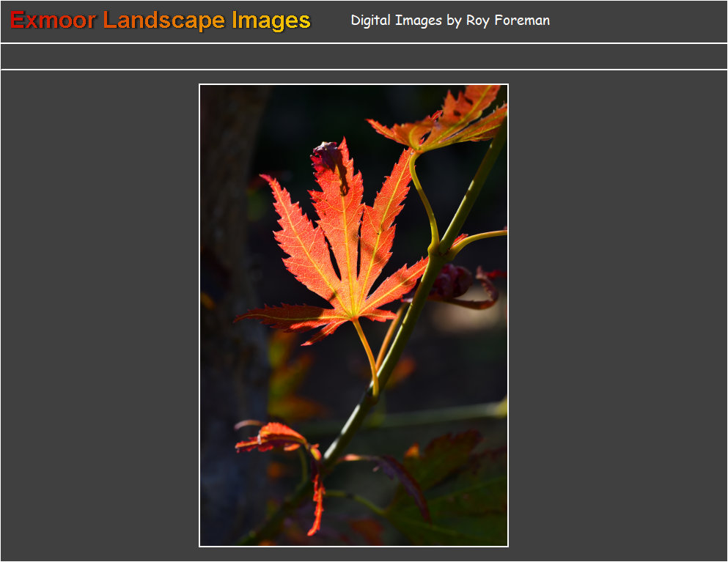Click the dark green leaves at photo bottom right
The height and width of the screenshot is (562, 728).
coord(455,498)
